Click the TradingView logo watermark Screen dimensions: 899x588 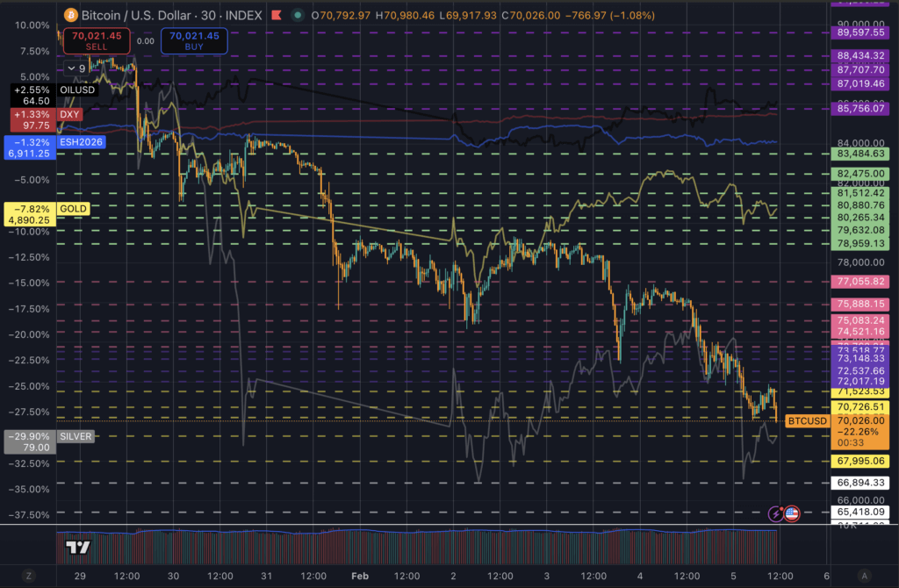79,548
